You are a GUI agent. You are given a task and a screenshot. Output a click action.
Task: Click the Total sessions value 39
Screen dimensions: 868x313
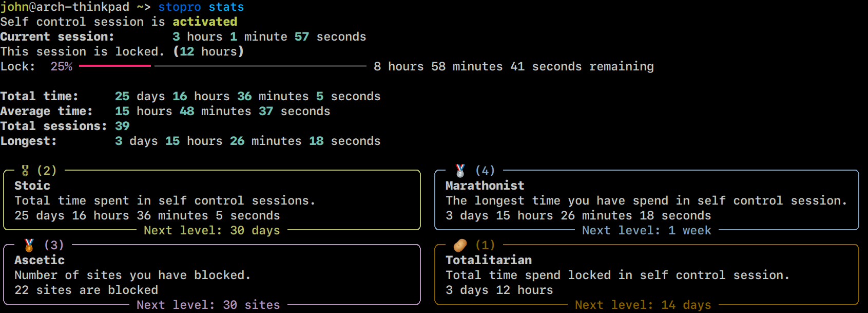122,126
